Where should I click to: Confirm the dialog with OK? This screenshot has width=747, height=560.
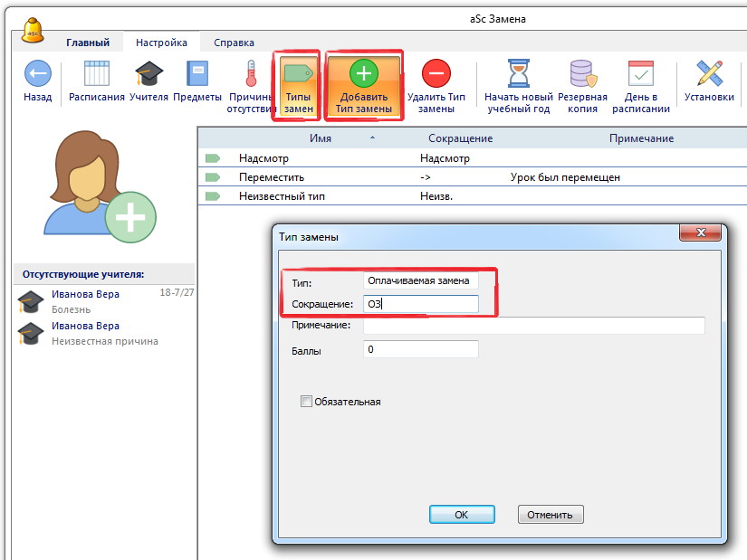click(462, 514)
